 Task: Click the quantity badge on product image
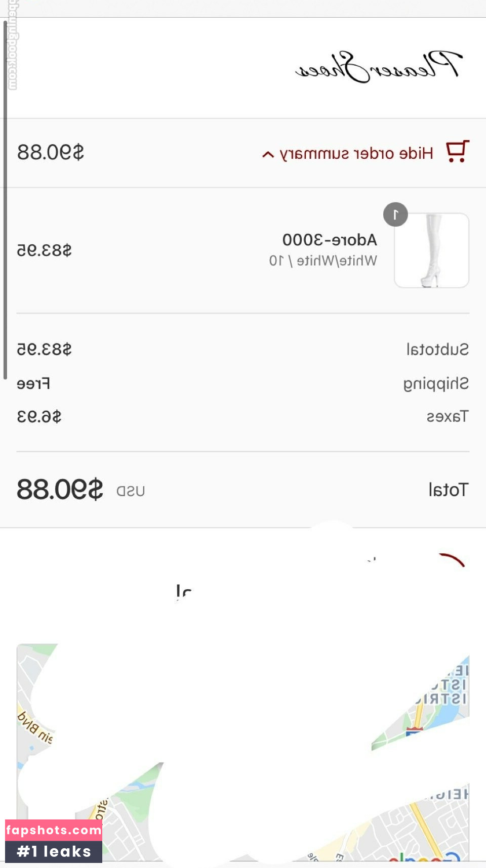coord(395,214)
